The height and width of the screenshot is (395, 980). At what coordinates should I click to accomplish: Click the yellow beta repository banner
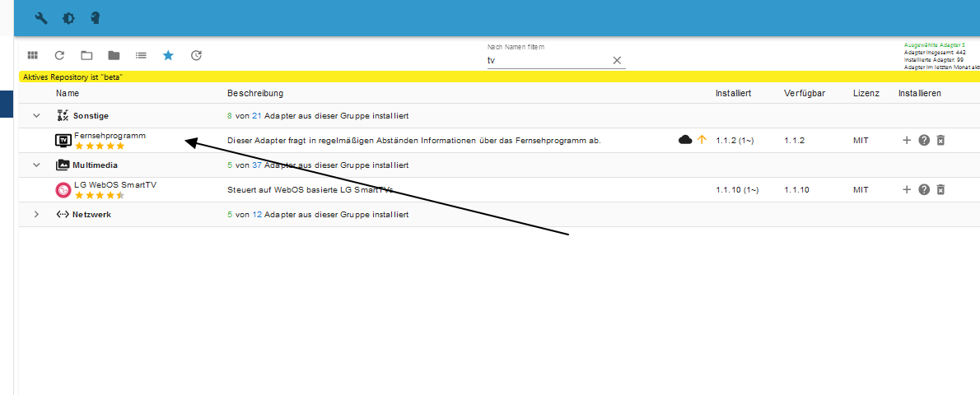tap(499, 77)
